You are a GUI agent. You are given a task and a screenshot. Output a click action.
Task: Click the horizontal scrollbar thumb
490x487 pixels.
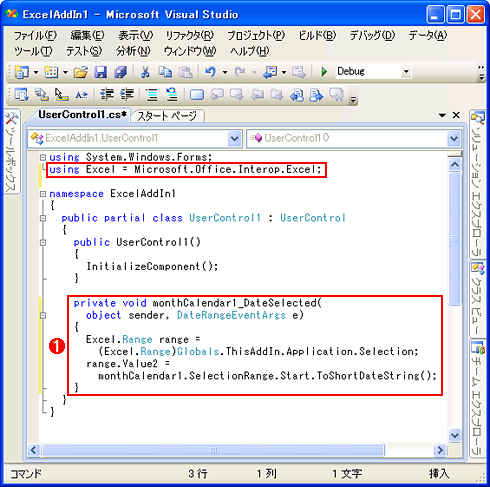click(x=213, y=450)
